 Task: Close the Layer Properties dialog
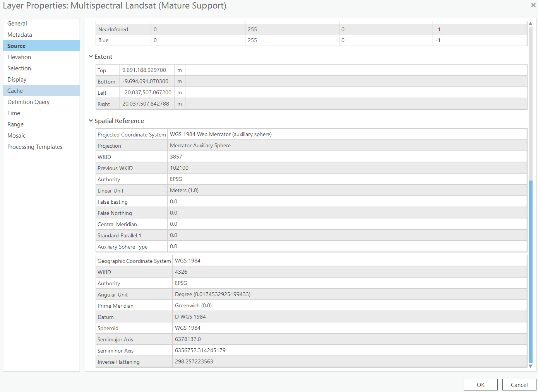tap(533, 5)
